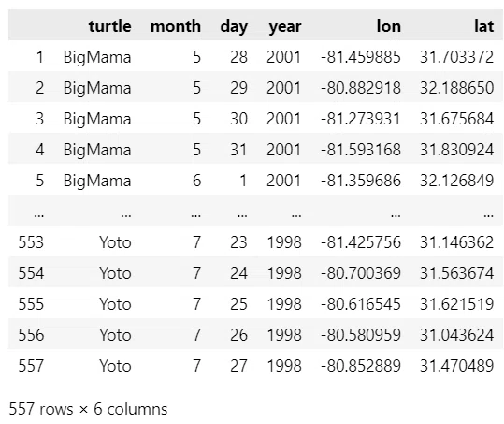Click month value 6 in row 5
504x424 pixels.
pyautogui.click(x=196, y=181)
